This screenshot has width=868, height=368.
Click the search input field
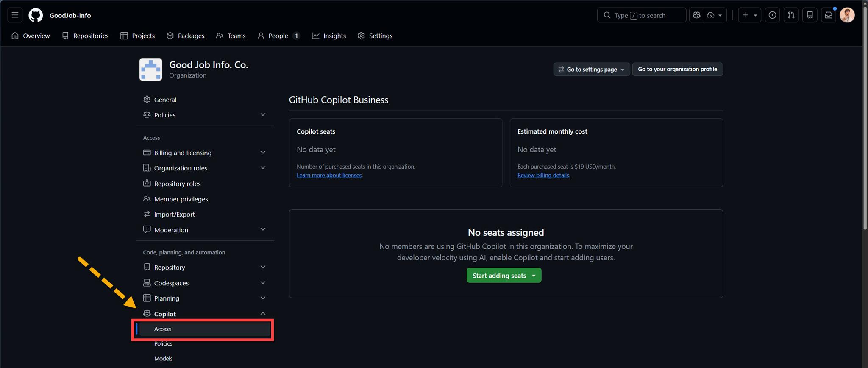pyautogui.click(x=641, y=15)
